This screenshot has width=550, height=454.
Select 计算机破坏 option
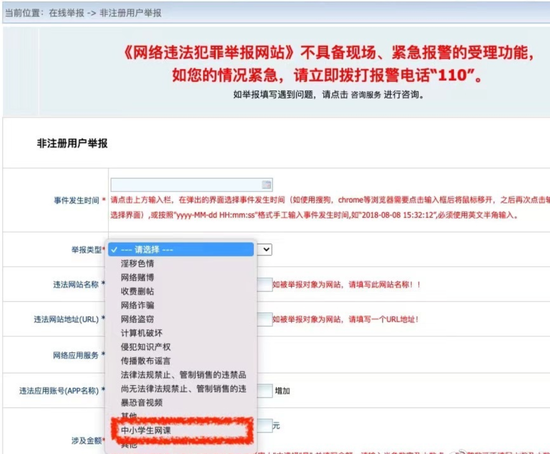[x=141, y=333]
